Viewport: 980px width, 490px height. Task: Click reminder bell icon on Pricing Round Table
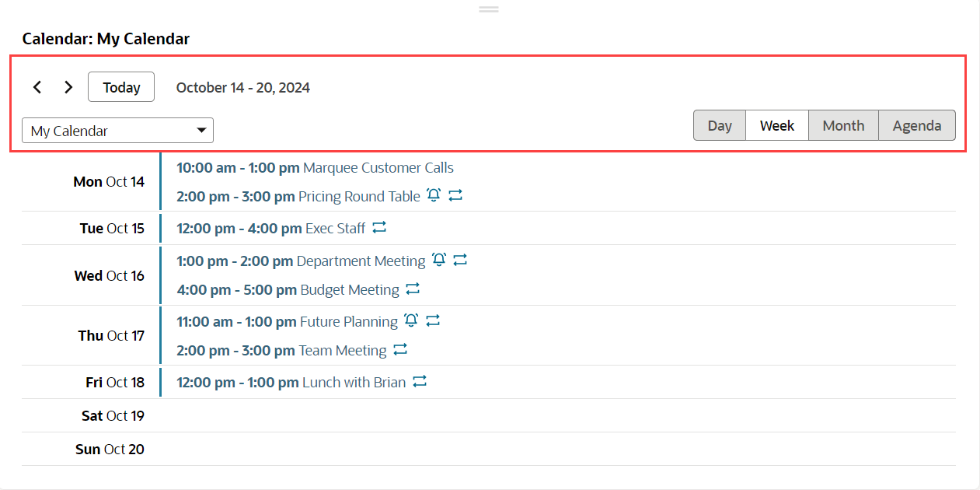coord(434,196)
